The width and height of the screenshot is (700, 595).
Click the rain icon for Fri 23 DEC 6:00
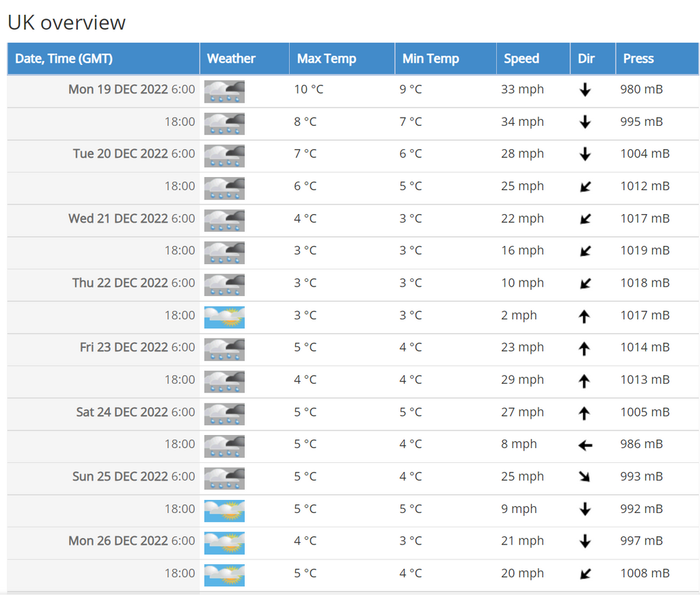(224, 349)
